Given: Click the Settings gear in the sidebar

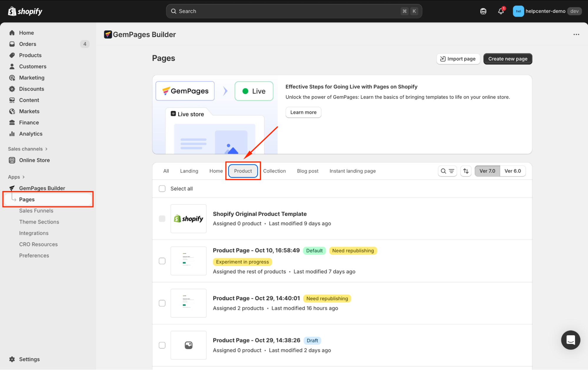Looking at the screenshot, I should click(12, 359).
